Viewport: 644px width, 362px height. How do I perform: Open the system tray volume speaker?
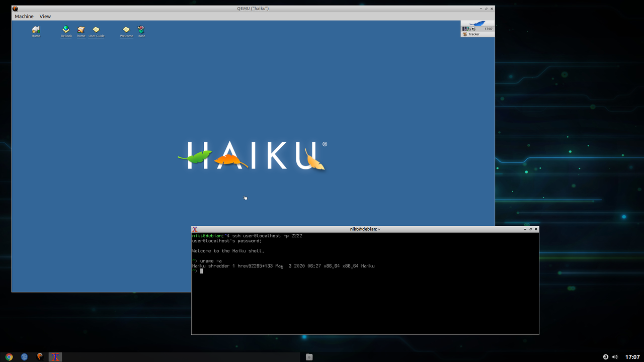tap(615, 357)
